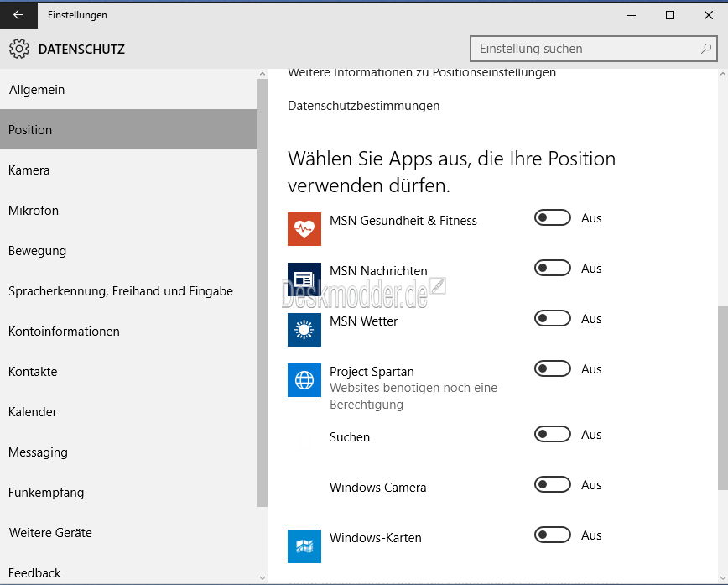
Task: Minimize the Einstellungen window
Action: pos(632,15)
